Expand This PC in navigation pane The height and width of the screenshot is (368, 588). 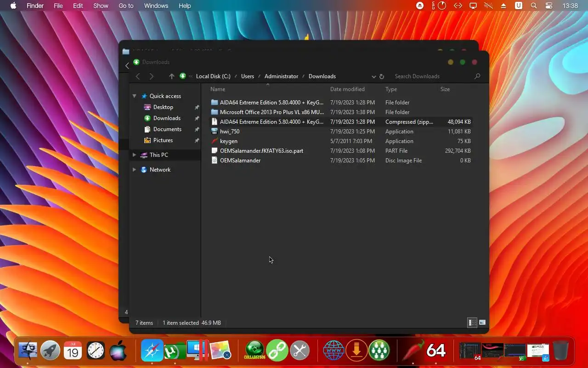click(x=134, y=155)
